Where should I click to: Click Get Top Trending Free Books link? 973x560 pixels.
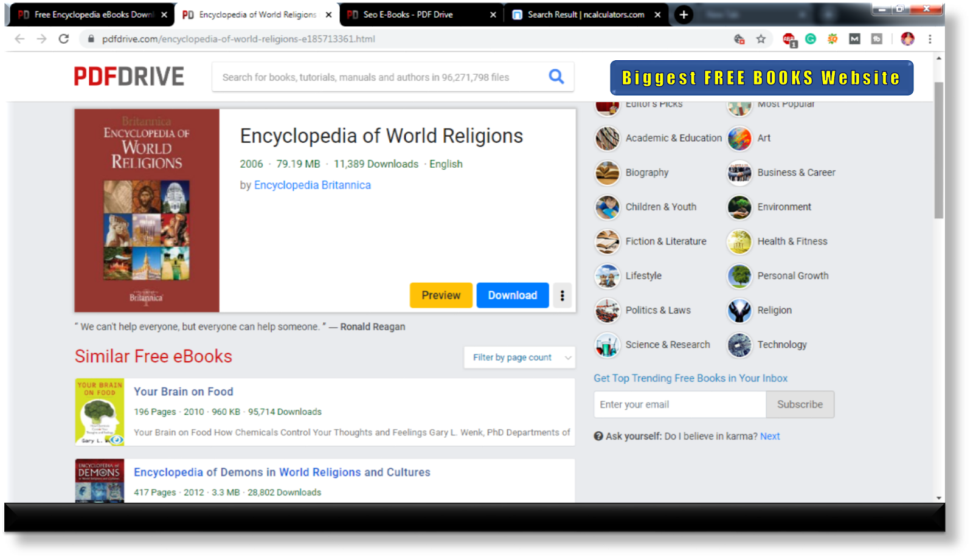pyautogui.click(x=690, y=378)
